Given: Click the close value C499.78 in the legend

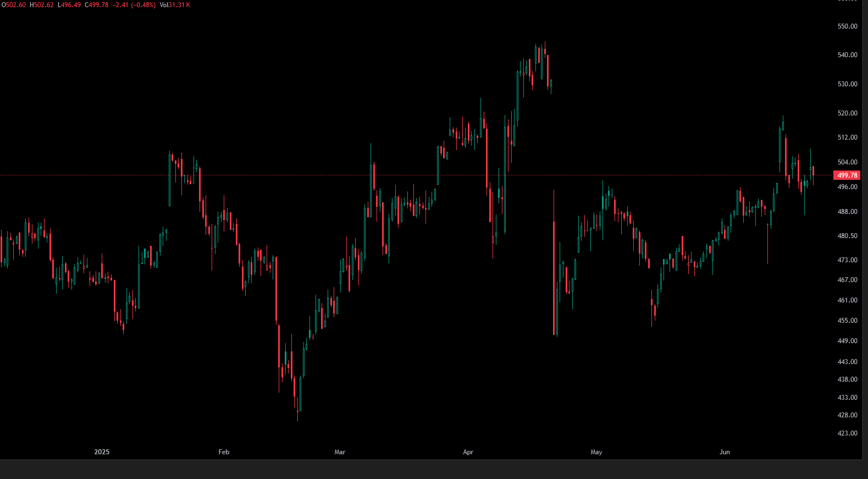Looking at the screenshot, I should 97,5.
